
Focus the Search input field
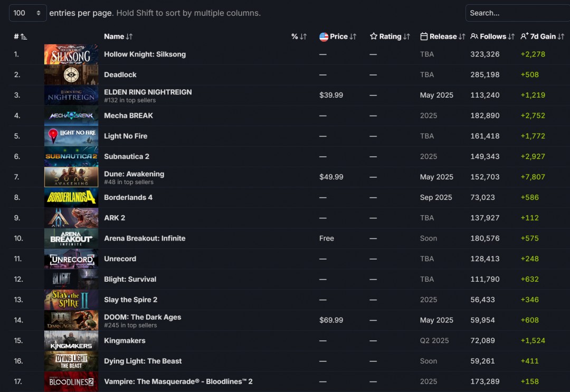(x=516, y=13)
